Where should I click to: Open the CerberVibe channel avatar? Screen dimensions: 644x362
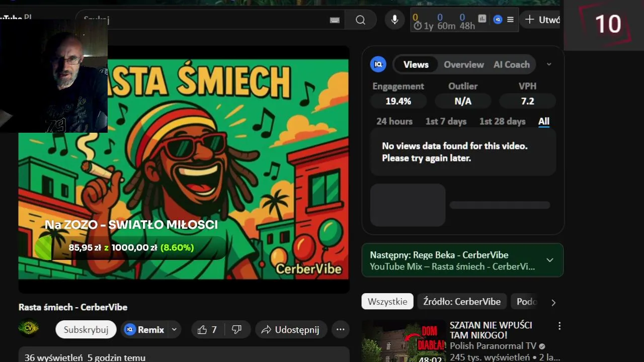(28, 328)
